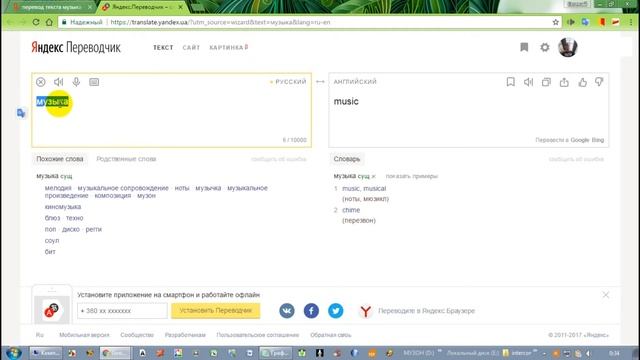Open the Сообщество footer link
Screen dimensions: 640x360
coord(137,335)
